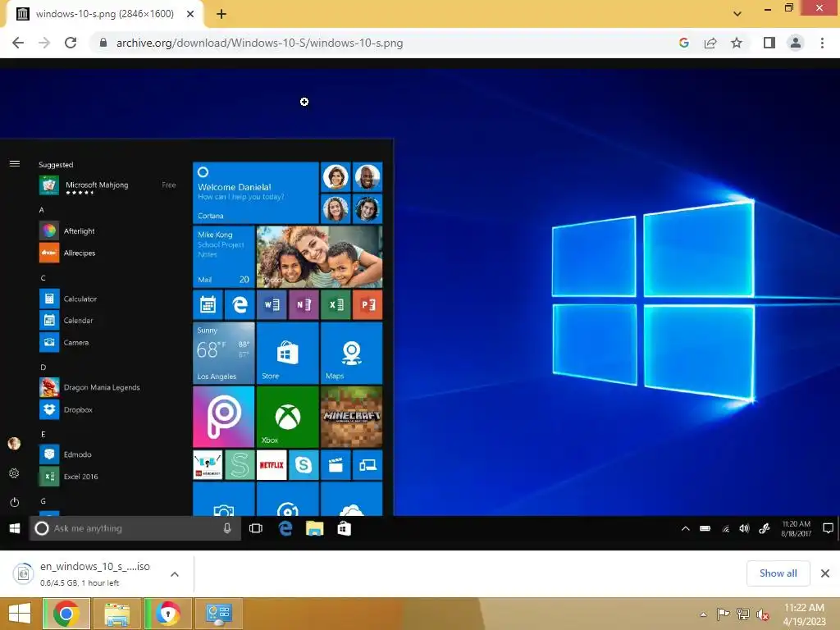
Task: Open the Windows 8 Start button on the taskbar
Action: pos(20,614)
